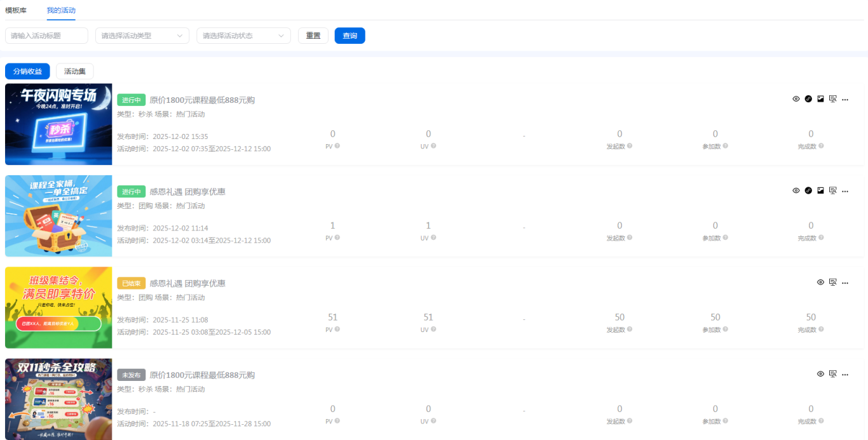Viewport: 868px width, 440px height.
Task: Click the monitor data icon in the first row
Action: (x=832, y=99)
